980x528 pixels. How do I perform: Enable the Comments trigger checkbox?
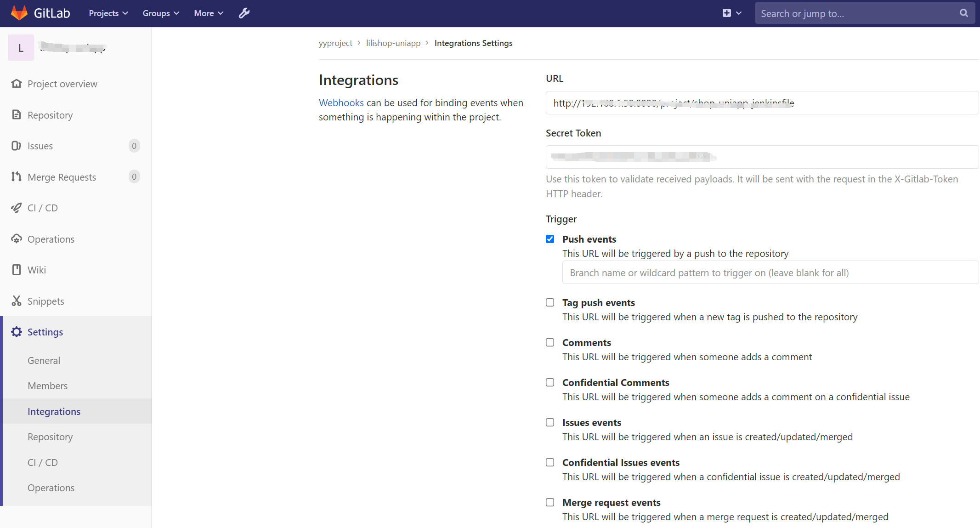click(550, 342)
